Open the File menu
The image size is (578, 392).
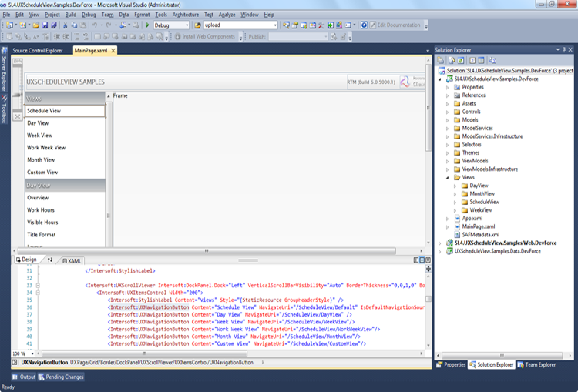tap(6, 15)
